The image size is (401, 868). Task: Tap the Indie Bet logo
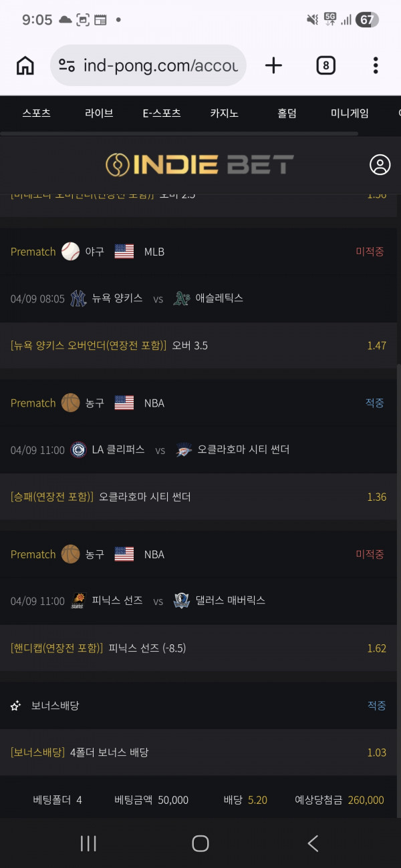(200, 165)
